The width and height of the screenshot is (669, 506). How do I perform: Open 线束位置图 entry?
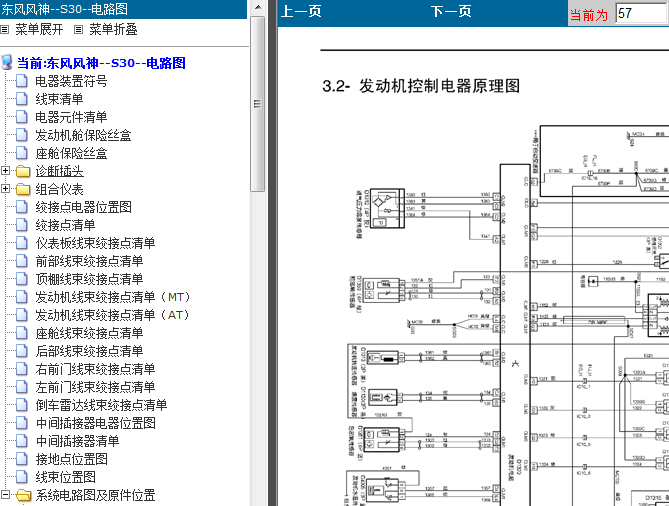click(x=65, y=477)
